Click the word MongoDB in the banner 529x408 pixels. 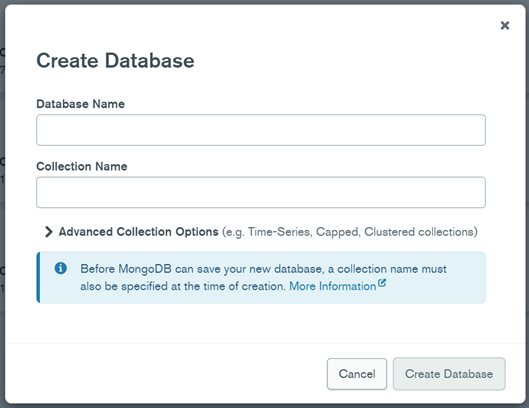(145, 269)
